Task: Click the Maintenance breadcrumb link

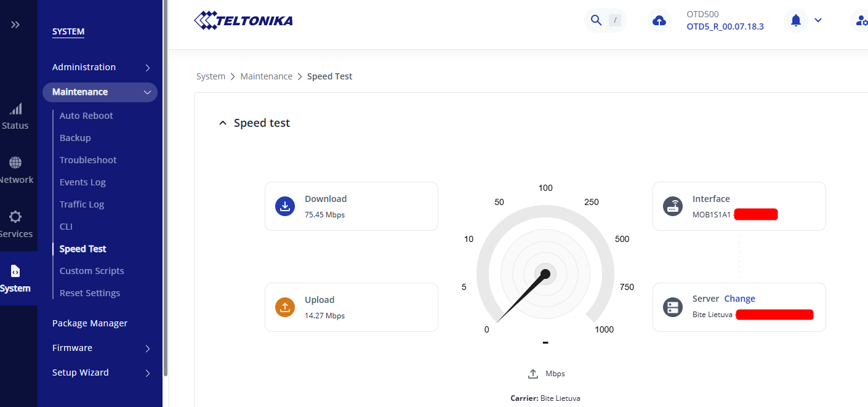Action: [x=266, y=76]
